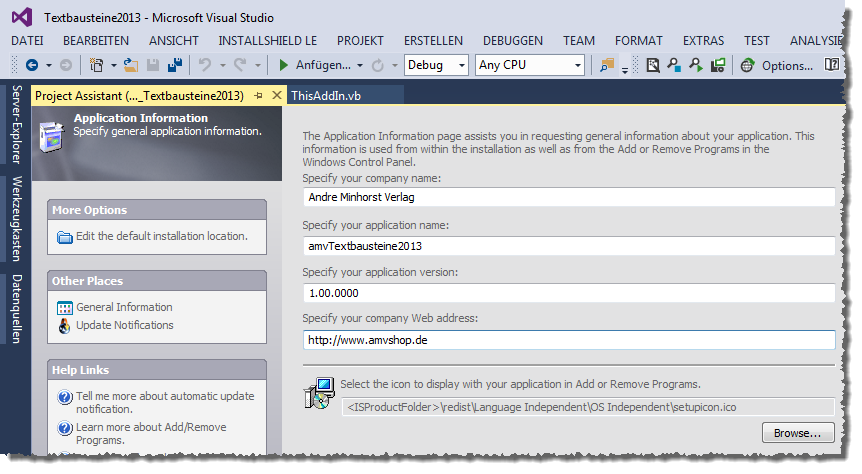862x474 pixels.
Task: Click the Find in Files folder icon
Action: [x=607, y=65]
